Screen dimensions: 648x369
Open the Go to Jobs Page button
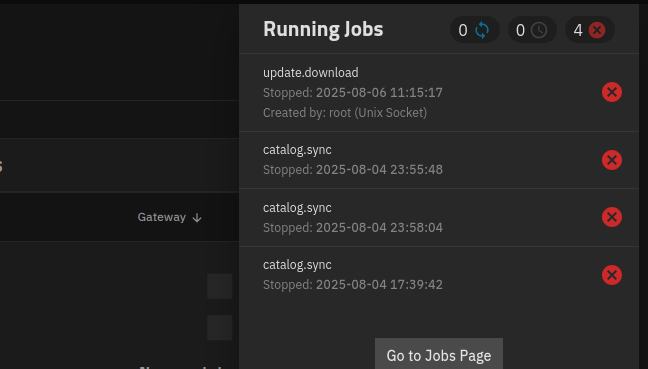[439, 354]
